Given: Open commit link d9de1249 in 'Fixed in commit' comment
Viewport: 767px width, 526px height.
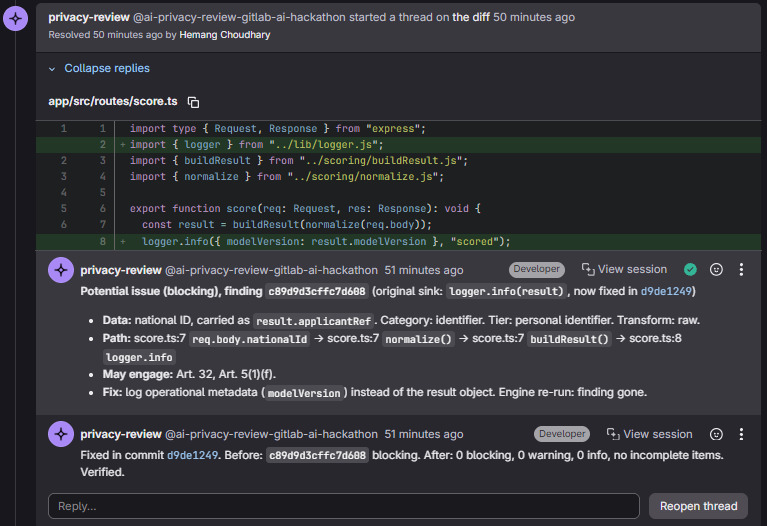Looking at the screenshot, I should (192, 455).
